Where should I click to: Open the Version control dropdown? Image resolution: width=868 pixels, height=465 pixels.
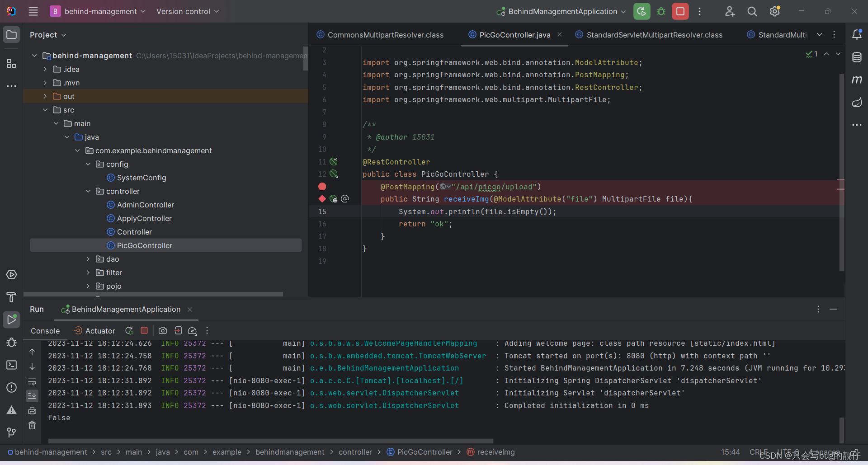point(188,11)
